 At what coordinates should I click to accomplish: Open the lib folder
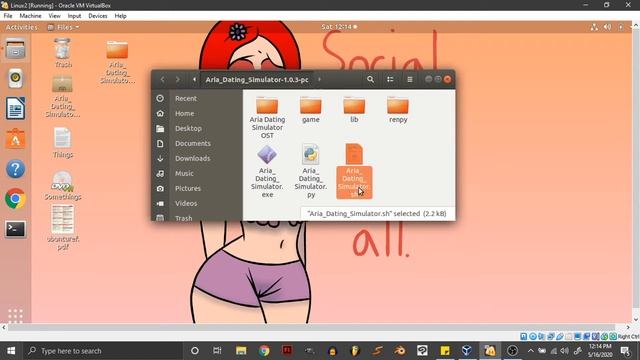(354, 109)
